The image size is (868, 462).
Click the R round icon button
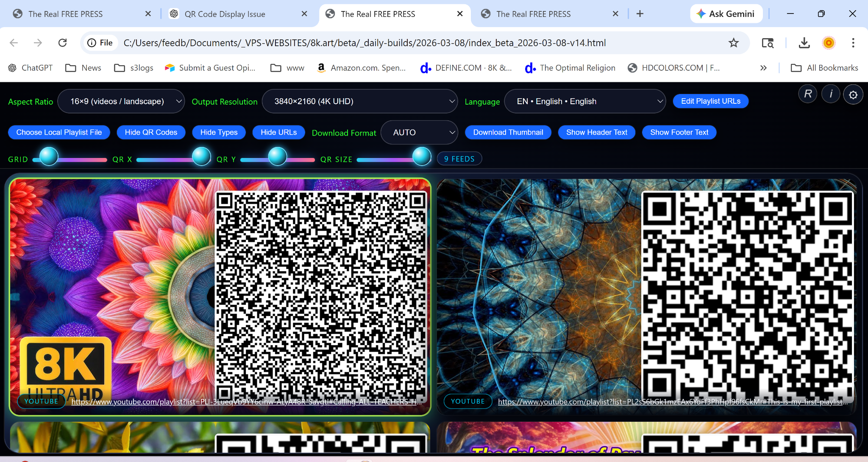(808, 94)
